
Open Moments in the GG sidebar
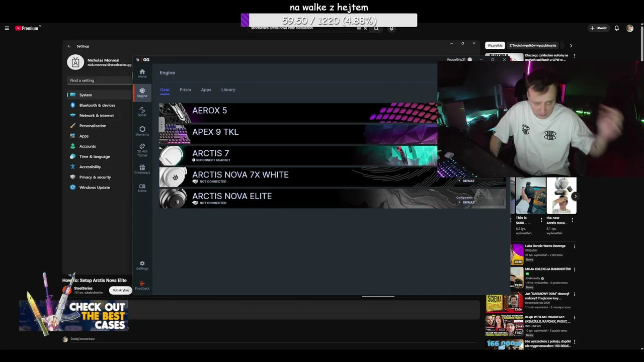click(142, 131)
